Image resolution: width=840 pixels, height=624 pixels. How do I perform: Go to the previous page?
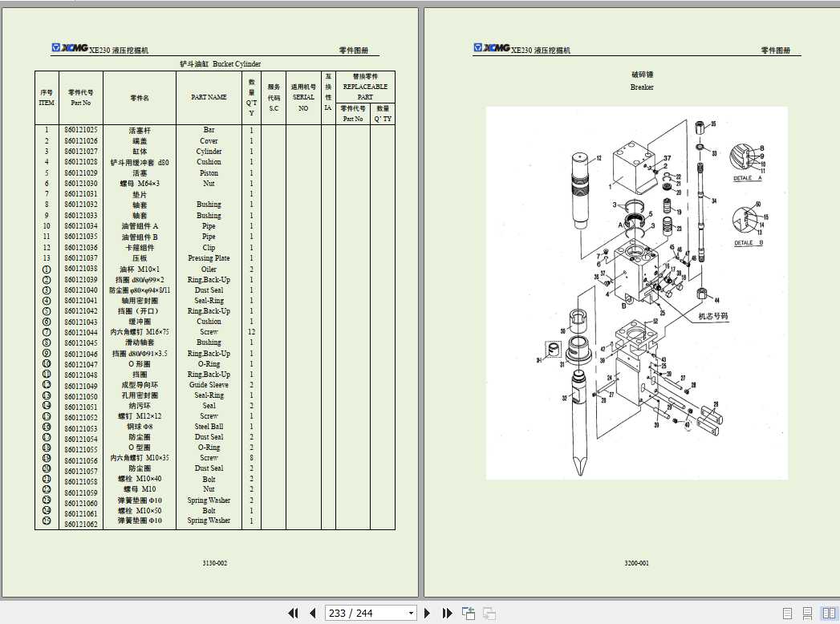[x=313, y=613]
